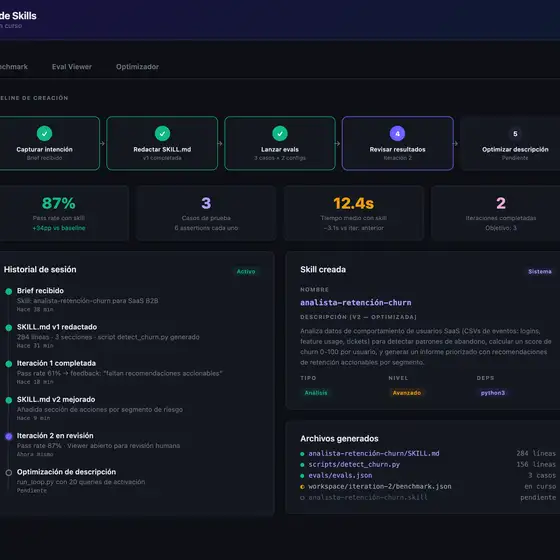The image size is (560, 560).
Task: Click the Sistema badge on Skill creada
Action: pyautogui.click(x=540, y=271)
